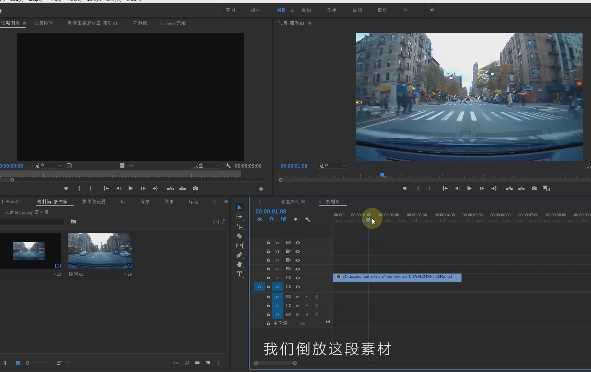Select the Razor tool
The width and height of the screenshot is (591, 372).
[239, 236]
